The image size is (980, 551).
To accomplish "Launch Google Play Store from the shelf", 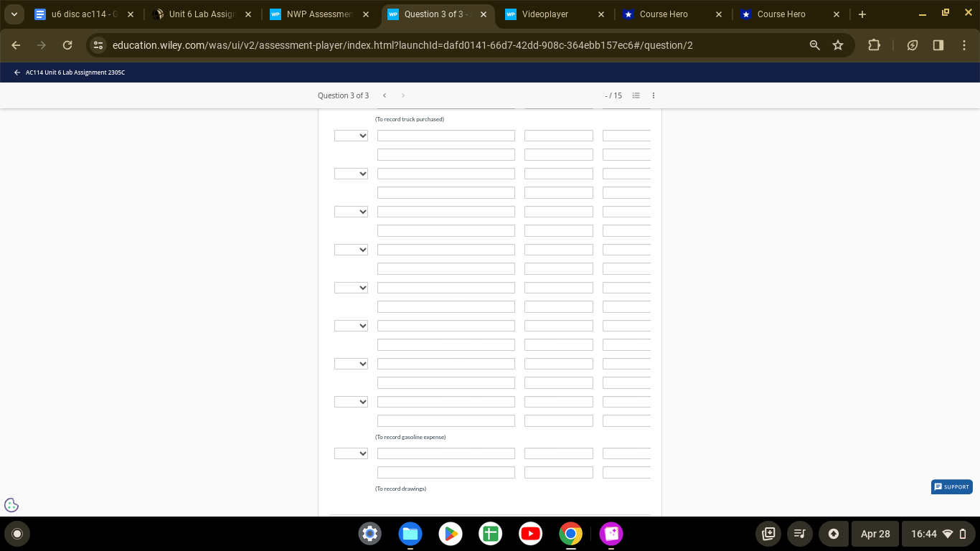I will pos(451,534).
